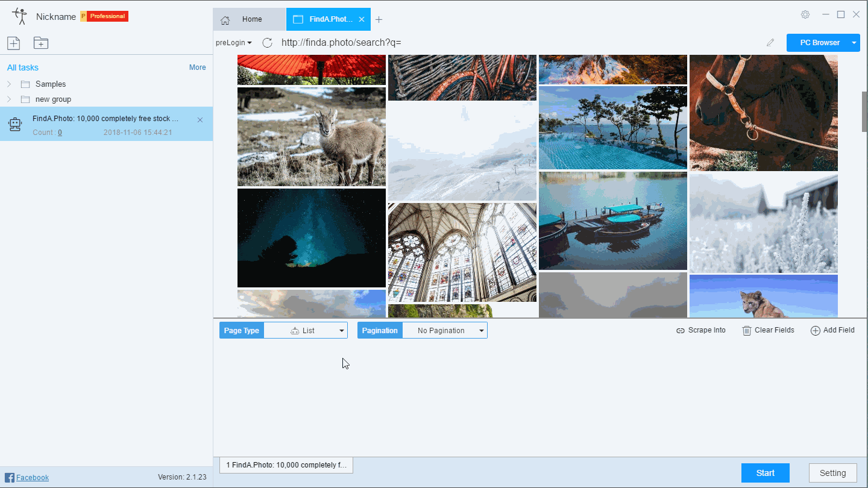Image resolution: width=868 pixels, height=488 pixels.
Task: Open the Facebook link
Action: (x=32, y=477)
